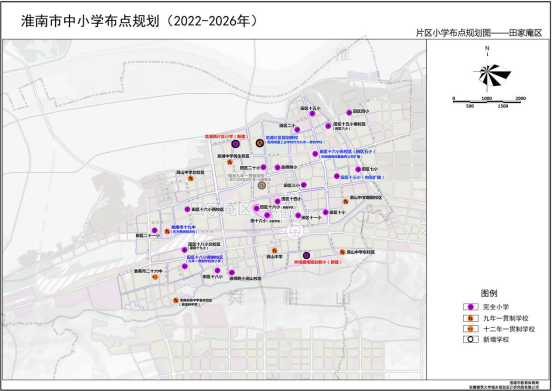Click the 九年一贯制学校 legend symbol
This screenshot has width=553, height=391.
coord(470,318)
